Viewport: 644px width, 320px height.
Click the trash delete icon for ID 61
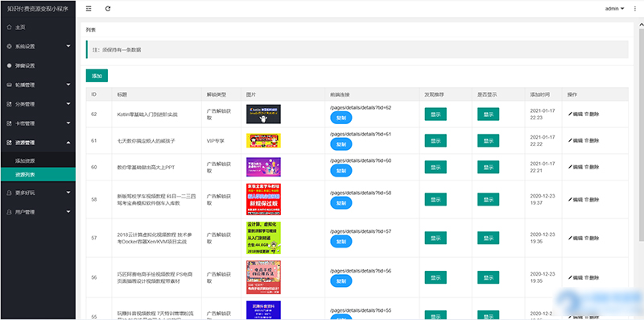[x=587, y=141]
